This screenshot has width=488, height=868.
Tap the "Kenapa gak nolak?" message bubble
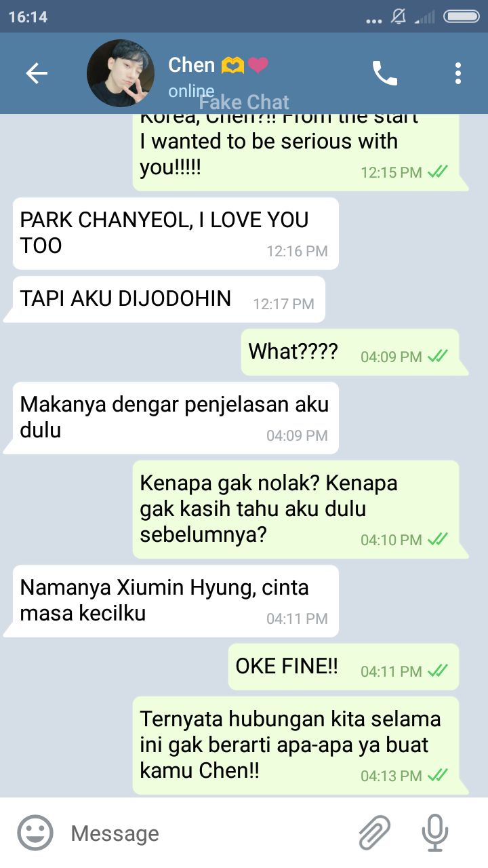coord(296,509)
